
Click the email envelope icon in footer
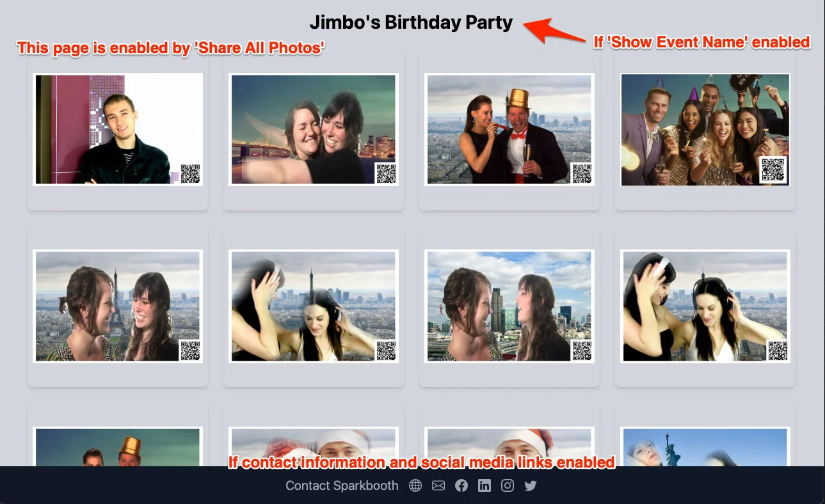tap(438, 485)
